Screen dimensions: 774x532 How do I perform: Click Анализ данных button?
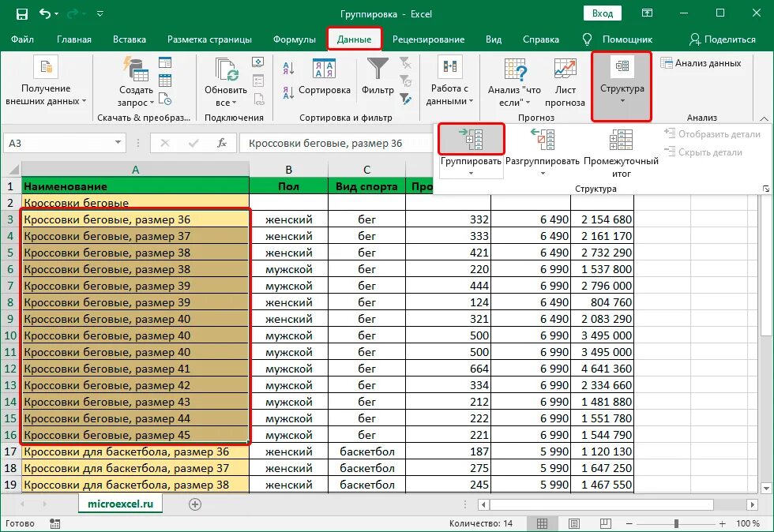(x=701, y=63)
